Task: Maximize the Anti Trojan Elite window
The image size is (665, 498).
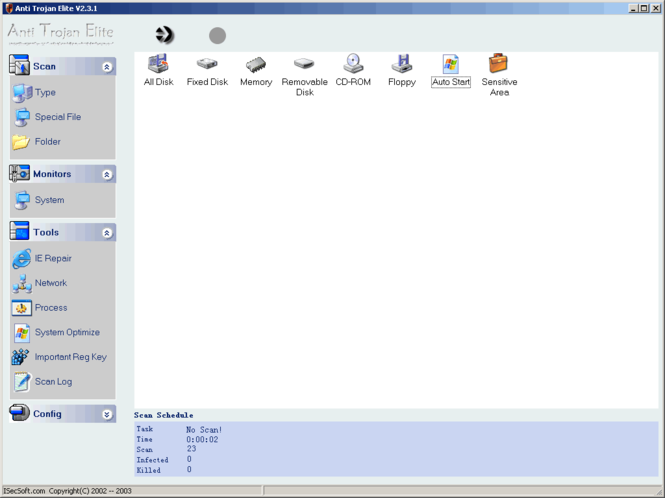Action: [x=643, y=8]
